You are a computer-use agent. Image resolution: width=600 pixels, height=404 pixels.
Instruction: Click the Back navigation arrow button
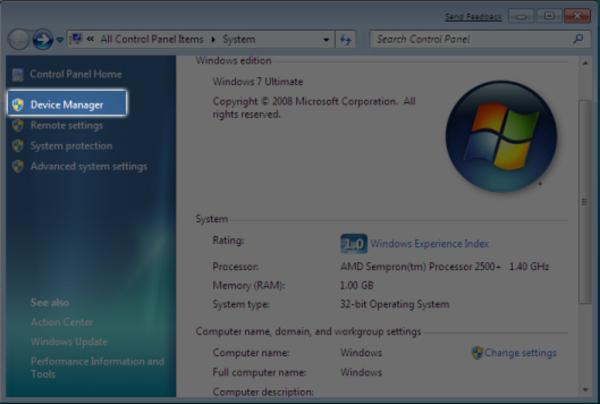click(19, 40)
